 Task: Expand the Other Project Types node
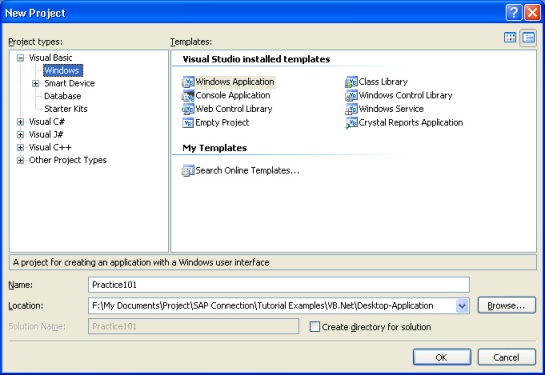(21, 160)
